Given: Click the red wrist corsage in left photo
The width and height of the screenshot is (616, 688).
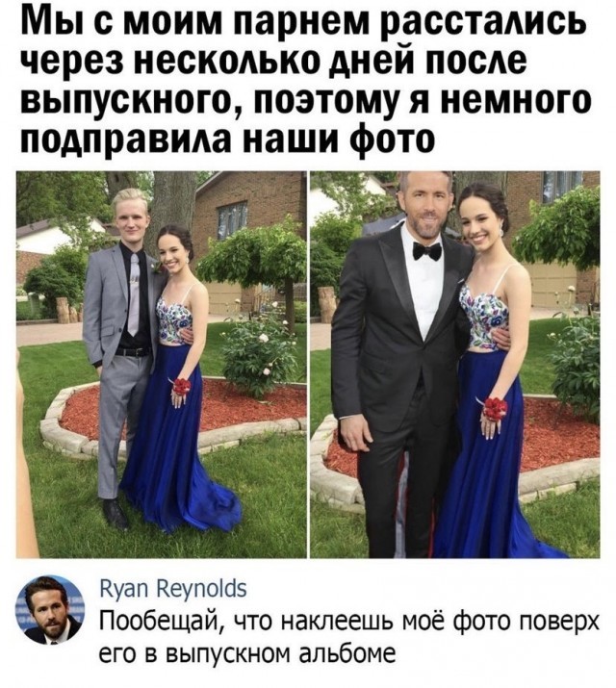Looking at the screenshot, I should pyautogui.click(x=181, y=387).
